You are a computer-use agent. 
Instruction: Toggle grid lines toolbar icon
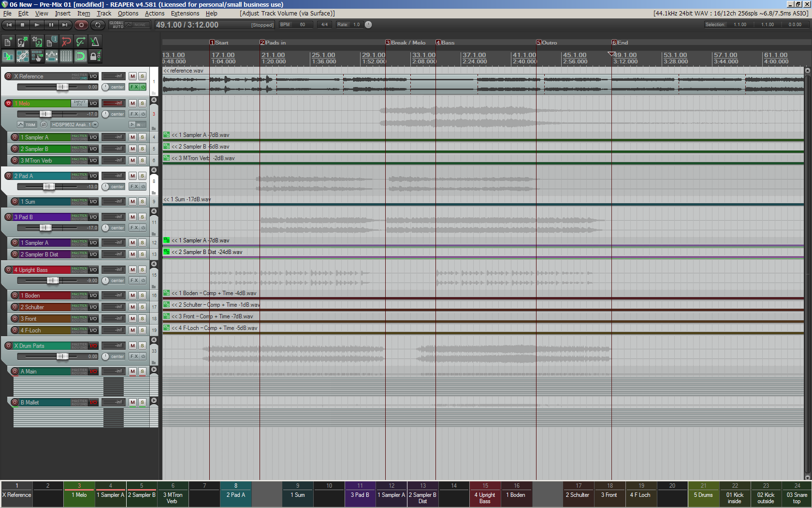(66, 57)
